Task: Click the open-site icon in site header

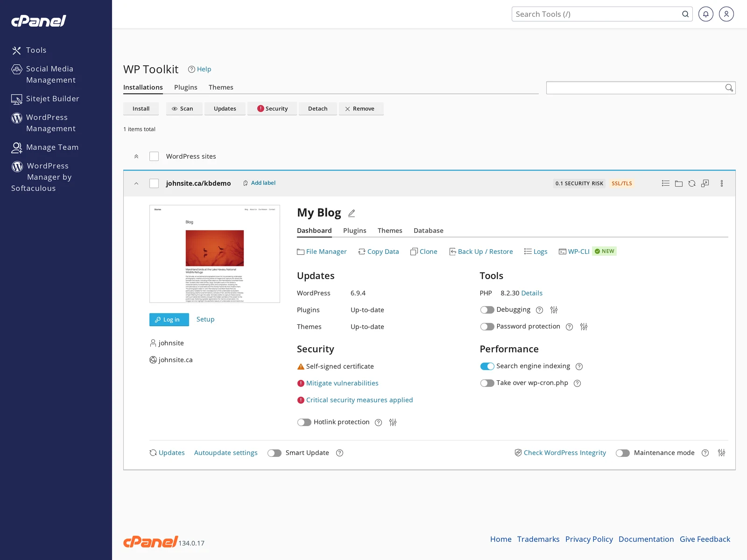Action: (705, 183)
